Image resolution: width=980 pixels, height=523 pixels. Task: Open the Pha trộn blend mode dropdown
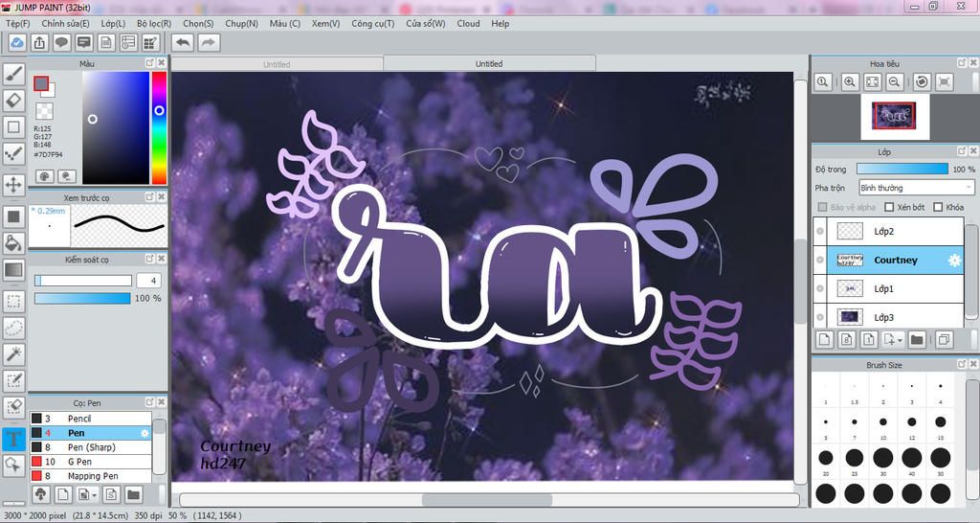point(916,188)
